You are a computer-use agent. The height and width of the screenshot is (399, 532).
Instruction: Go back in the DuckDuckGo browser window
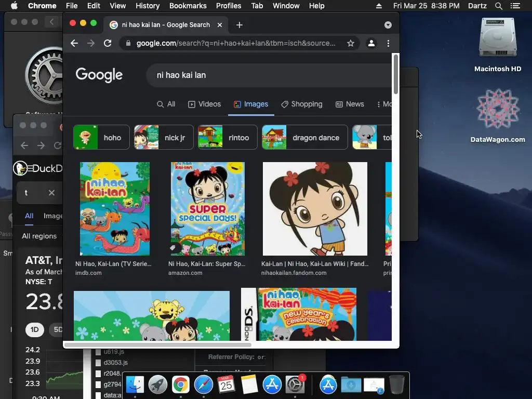coord(24,145)
